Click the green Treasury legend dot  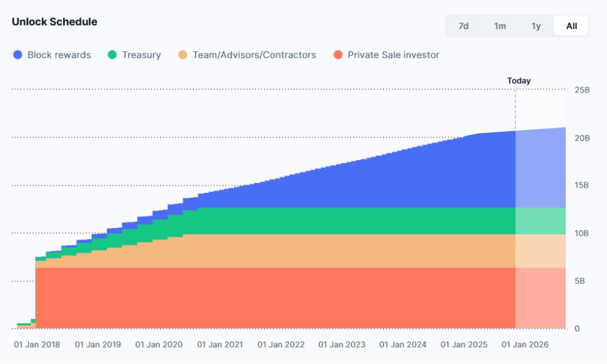[112, 55]
